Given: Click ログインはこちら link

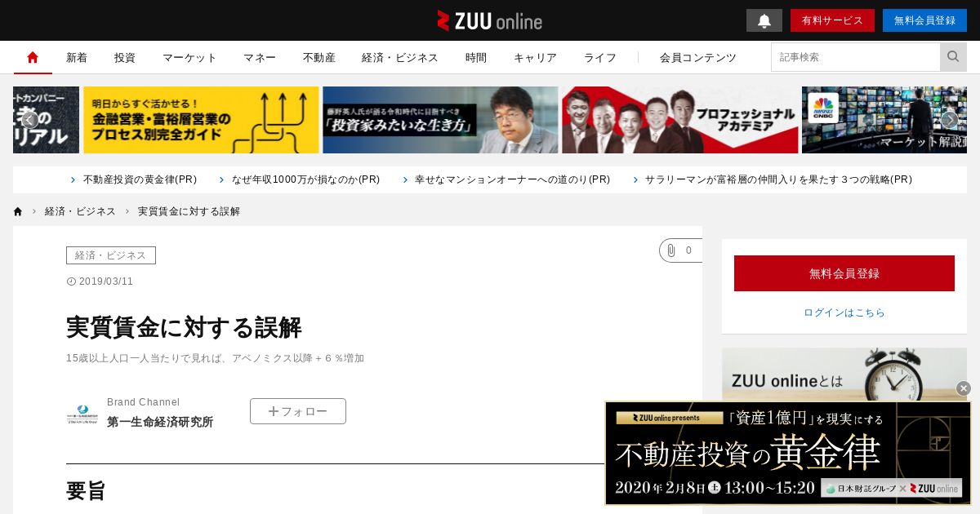Looking at the screenshot, I should [844, 312].
